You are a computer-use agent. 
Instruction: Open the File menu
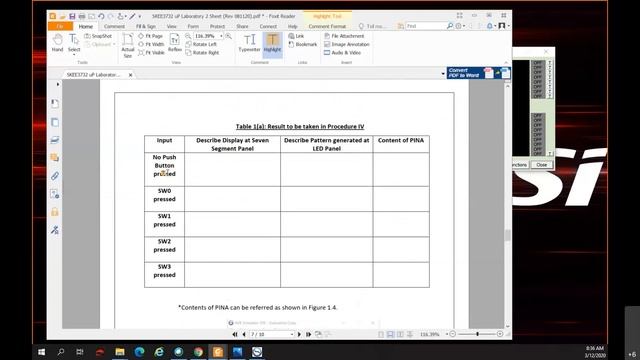(60, 26)
